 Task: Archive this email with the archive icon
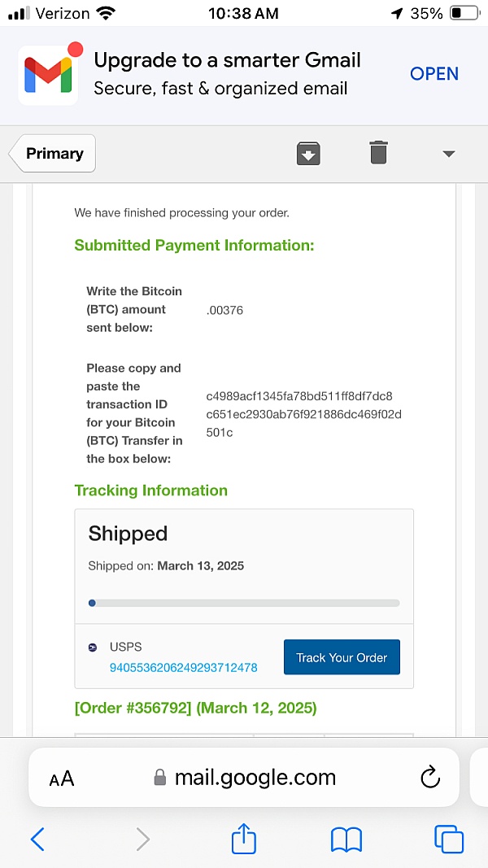308,153
